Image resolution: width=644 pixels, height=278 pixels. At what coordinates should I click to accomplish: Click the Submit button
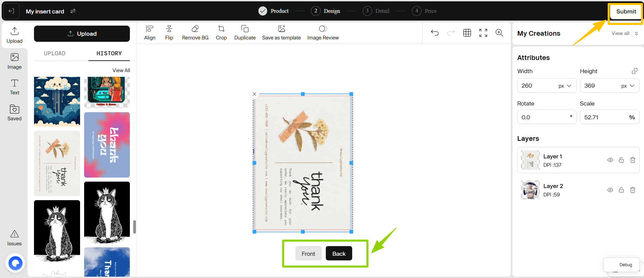coord(626,11)
